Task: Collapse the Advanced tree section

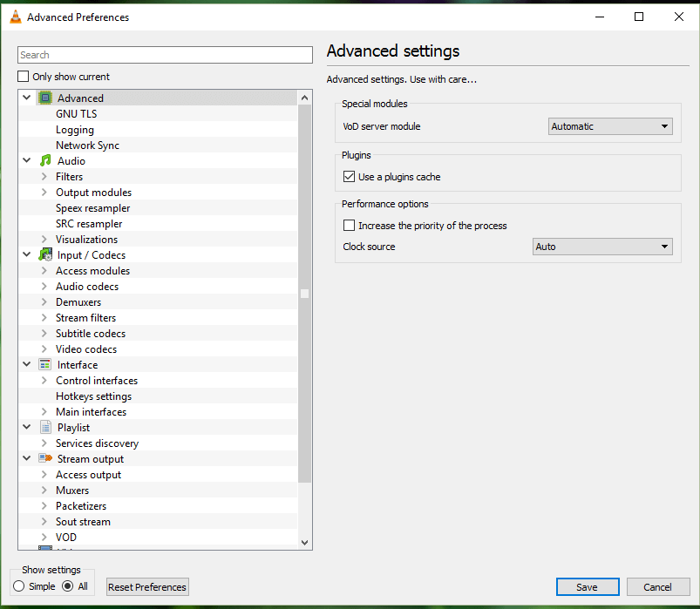Action: pyautogui.click(x=27, y=98)
